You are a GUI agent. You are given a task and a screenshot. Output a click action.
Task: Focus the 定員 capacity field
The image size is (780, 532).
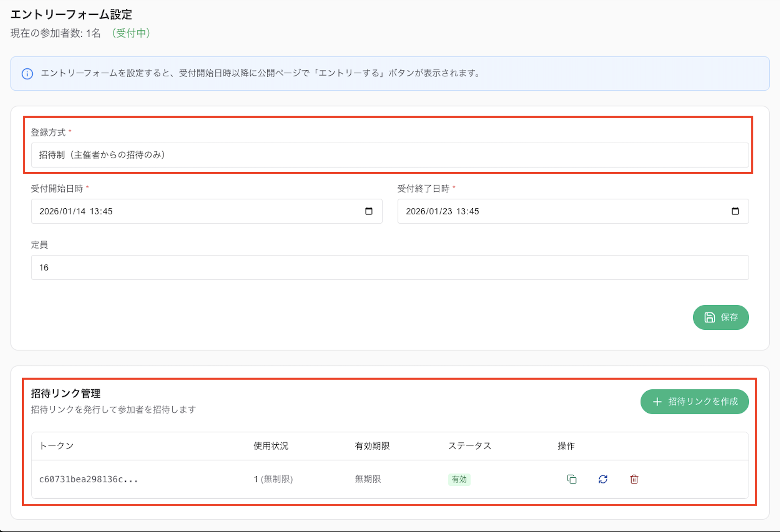[389, 267]
